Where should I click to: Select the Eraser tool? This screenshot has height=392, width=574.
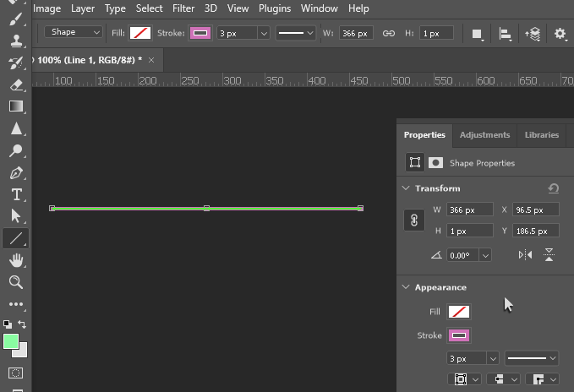tap(16, 84)
